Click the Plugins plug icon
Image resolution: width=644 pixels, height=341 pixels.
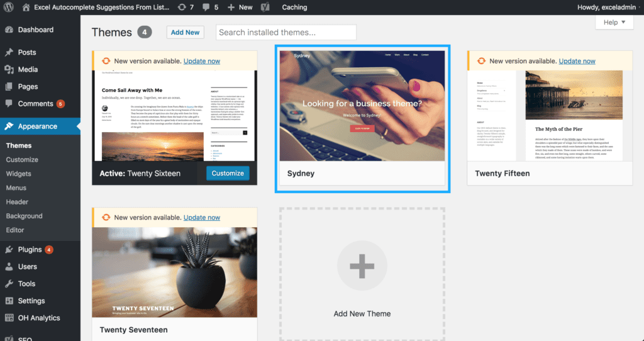pyautogui.click(x=9, y=249)
